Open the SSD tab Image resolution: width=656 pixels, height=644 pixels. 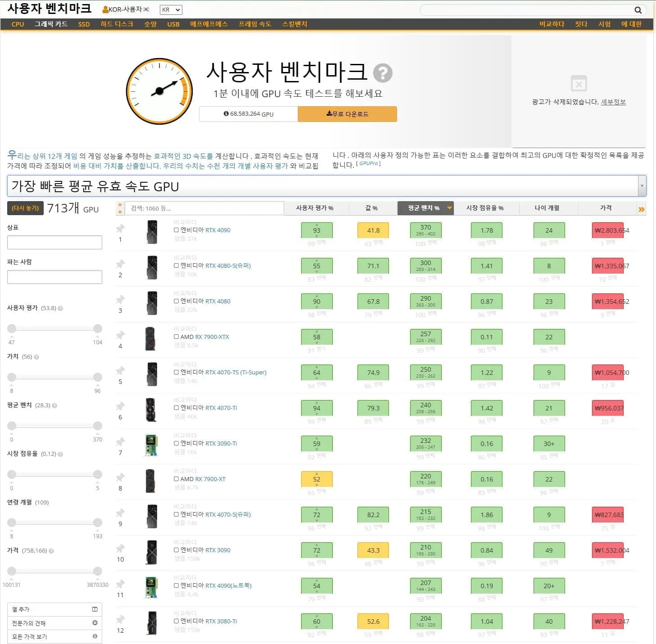(84, 24)
